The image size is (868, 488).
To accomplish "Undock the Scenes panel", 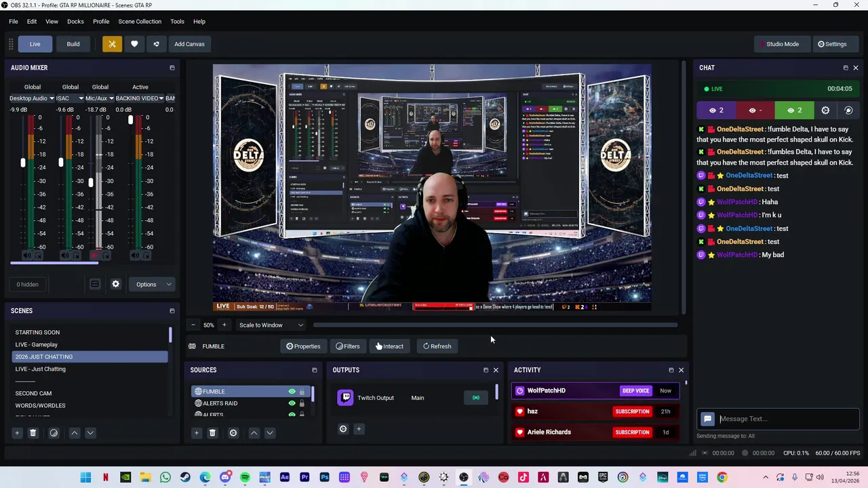I will click(x=172, y=310).
